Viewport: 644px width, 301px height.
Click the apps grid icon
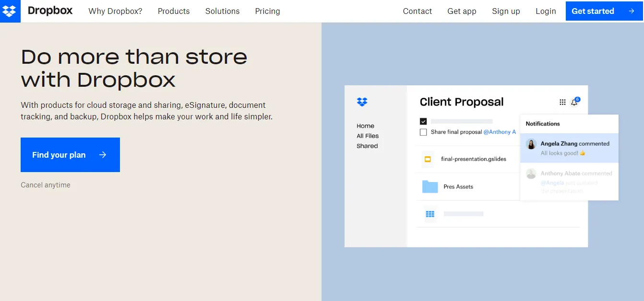pyautogui.click(x=562, y=102)
